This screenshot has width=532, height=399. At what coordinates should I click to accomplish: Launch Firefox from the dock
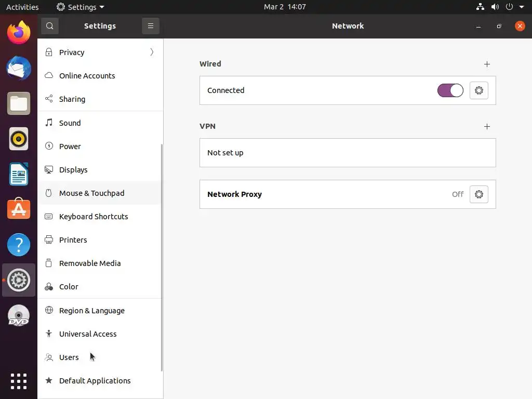coord(19,33)
